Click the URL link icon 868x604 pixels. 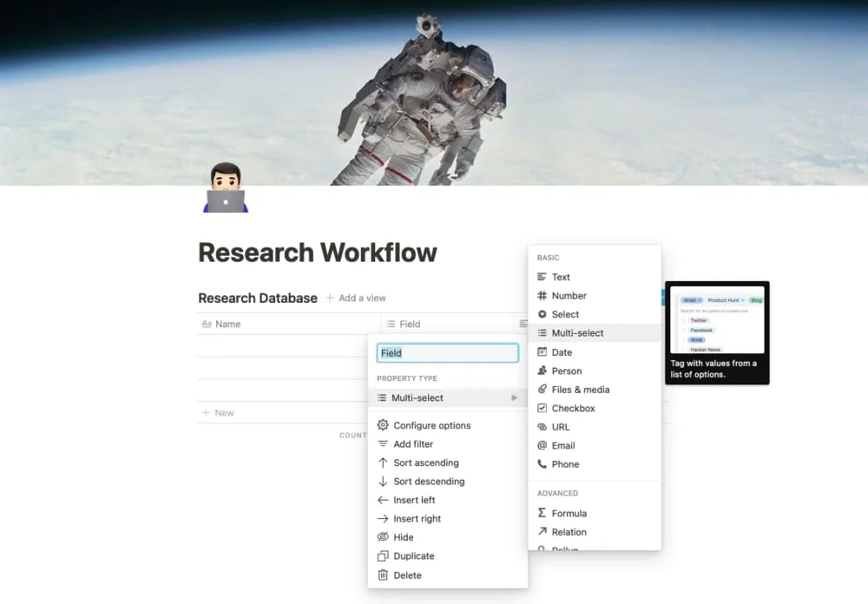click(x=542, y=427)
